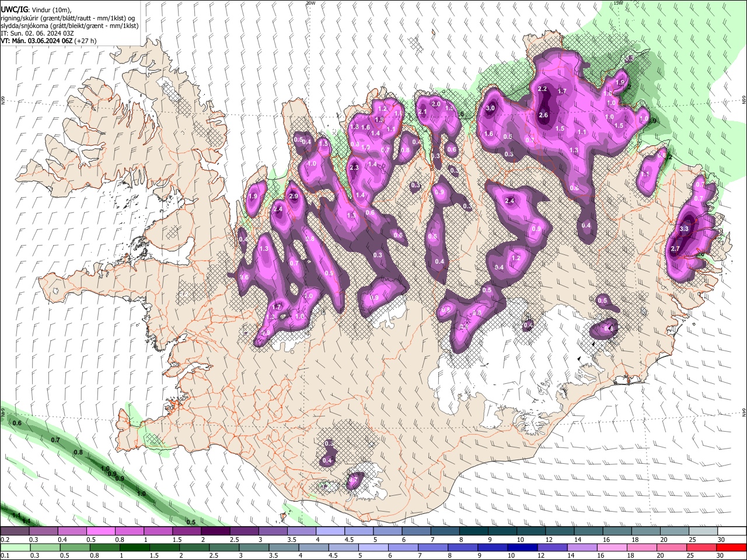Click the lower legend blue swatch labeled 8
Image resolution: width=747 pixels, height=560 pixels.
pyautogui.click(x=463, y=547)
